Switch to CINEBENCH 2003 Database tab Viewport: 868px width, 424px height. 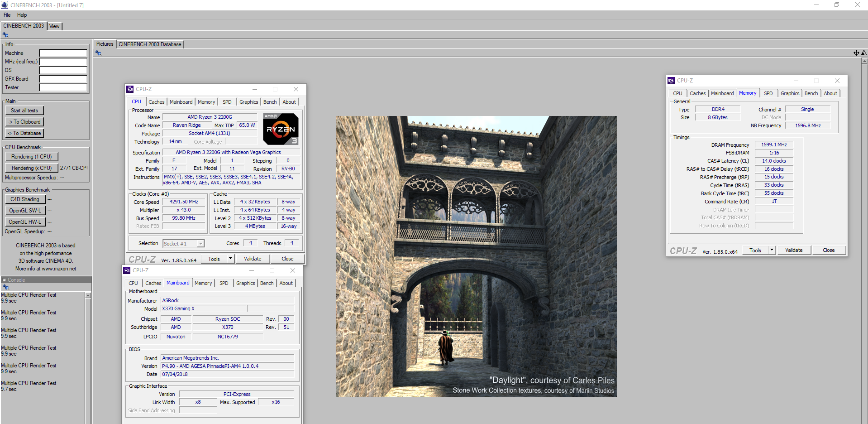[x=150, y=44]
